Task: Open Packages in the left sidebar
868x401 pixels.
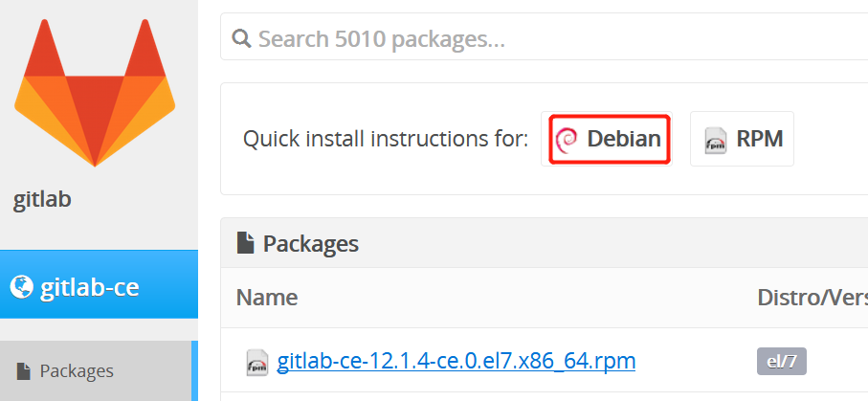Action: pyautogui.click(x=77, y=371)
